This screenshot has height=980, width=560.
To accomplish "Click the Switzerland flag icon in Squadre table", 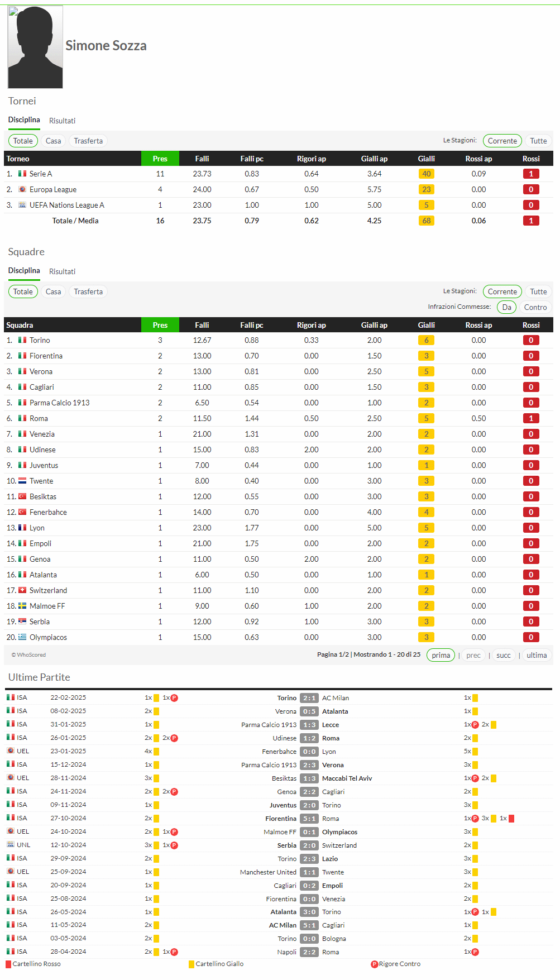I will pos(22,590).
